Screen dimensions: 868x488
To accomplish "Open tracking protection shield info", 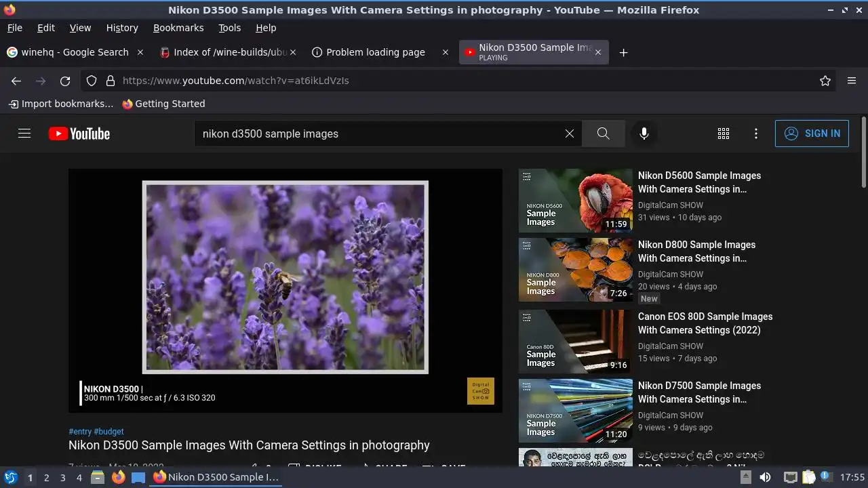I will pyautogui.click(x=92, y=81).
